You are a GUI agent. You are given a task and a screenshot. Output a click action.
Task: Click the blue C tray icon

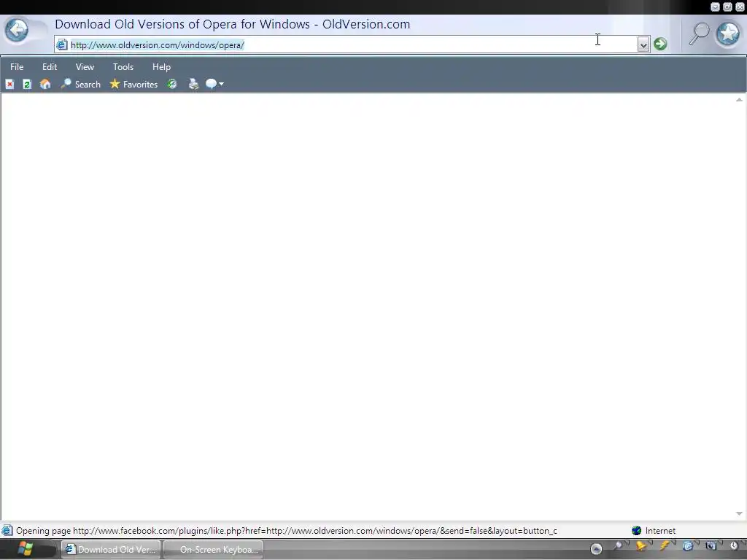(x=687, y=547)
